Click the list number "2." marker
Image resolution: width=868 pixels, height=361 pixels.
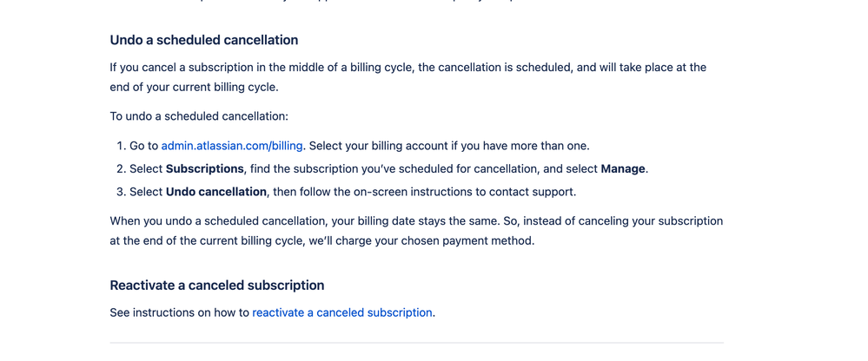pos(121,168)
